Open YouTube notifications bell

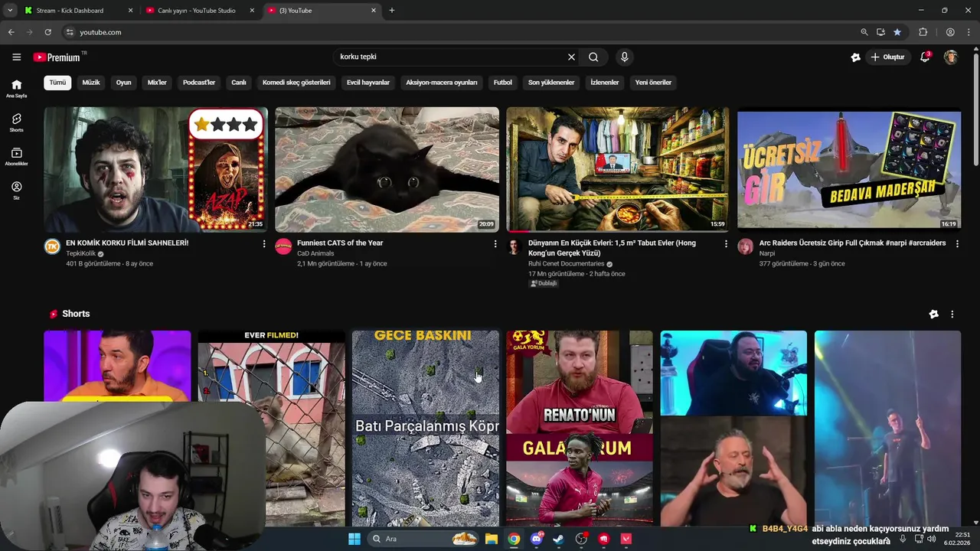tap(925, 57)
